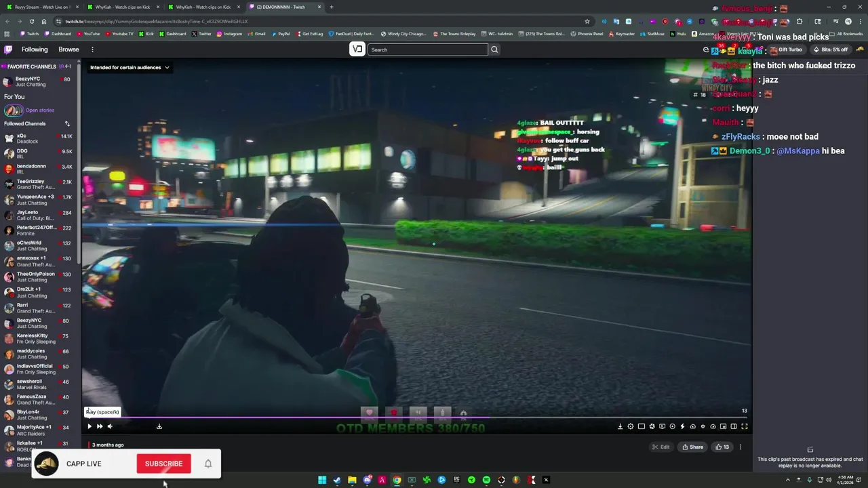
Task: Click the Twitch logo home icon
Action: click(8, 49)
